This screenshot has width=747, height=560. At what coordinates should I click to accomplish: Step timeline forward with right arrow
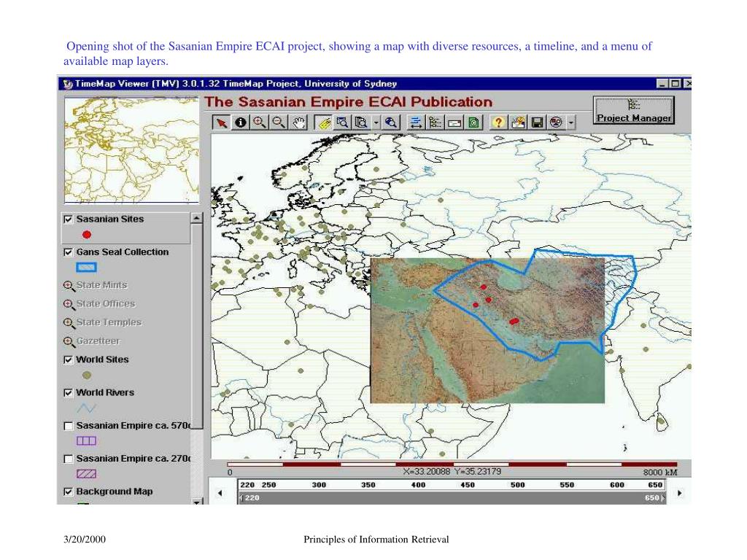[x=679, y=494]
